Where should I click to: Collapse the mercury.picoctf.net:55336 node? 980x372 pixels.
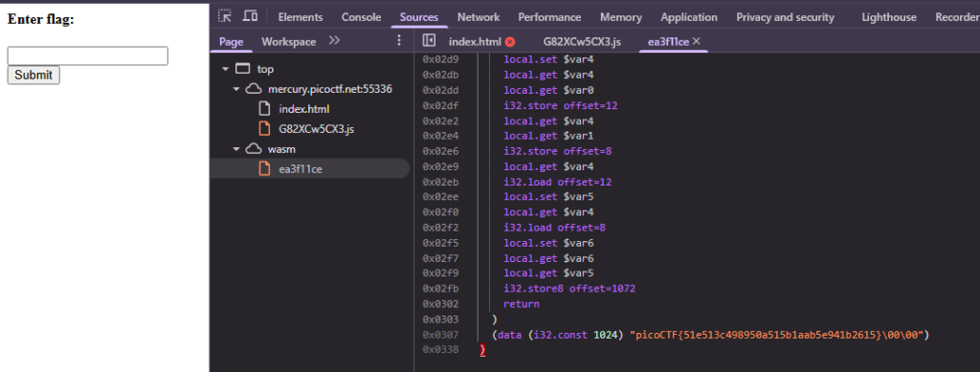[x=236, y=89]
